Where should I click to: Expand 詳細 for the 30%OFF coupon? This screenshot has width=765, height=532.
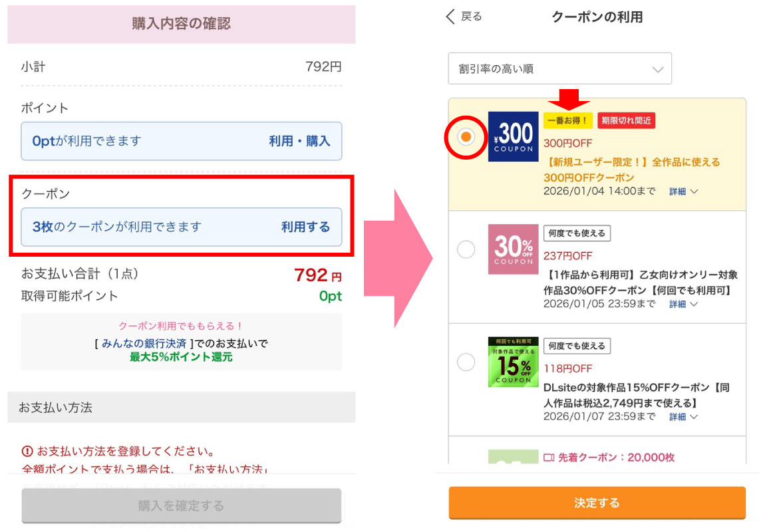683,305
